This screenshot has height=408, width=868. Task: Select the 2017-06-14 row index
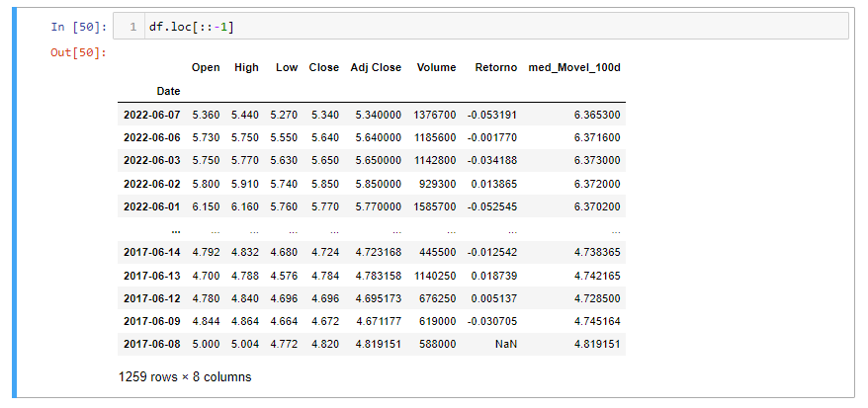tap(151, 252)
